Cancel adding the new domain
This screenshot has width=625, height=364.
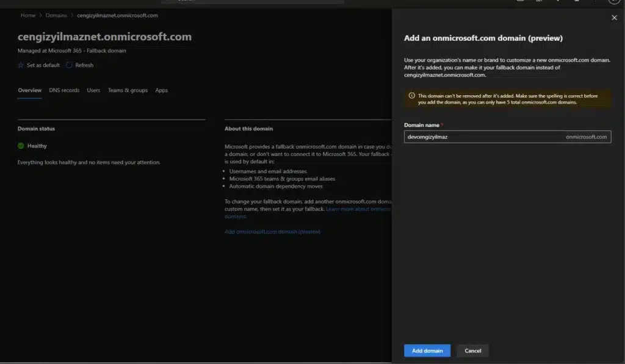click(x=472, y=351)
